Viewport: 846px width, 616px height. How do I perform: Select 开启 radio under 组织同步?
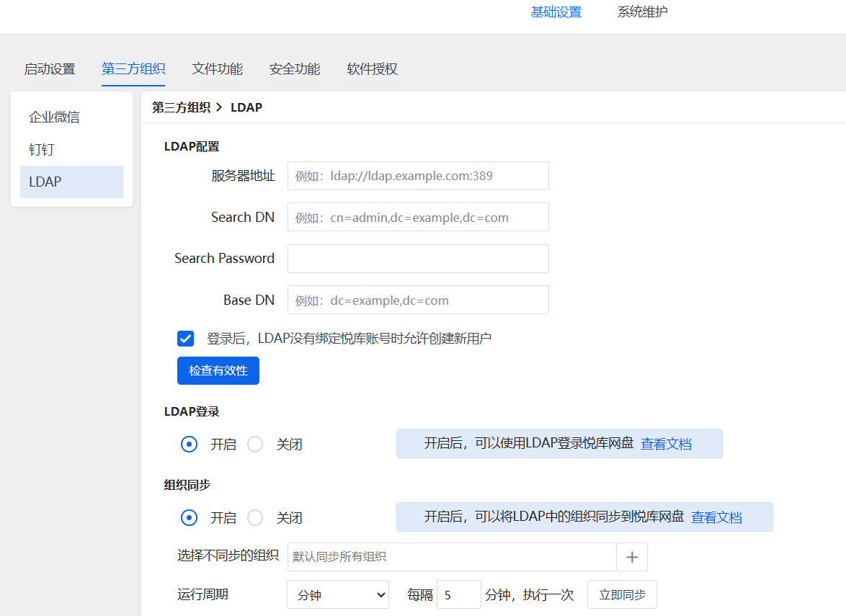click(x=189, y=518)
